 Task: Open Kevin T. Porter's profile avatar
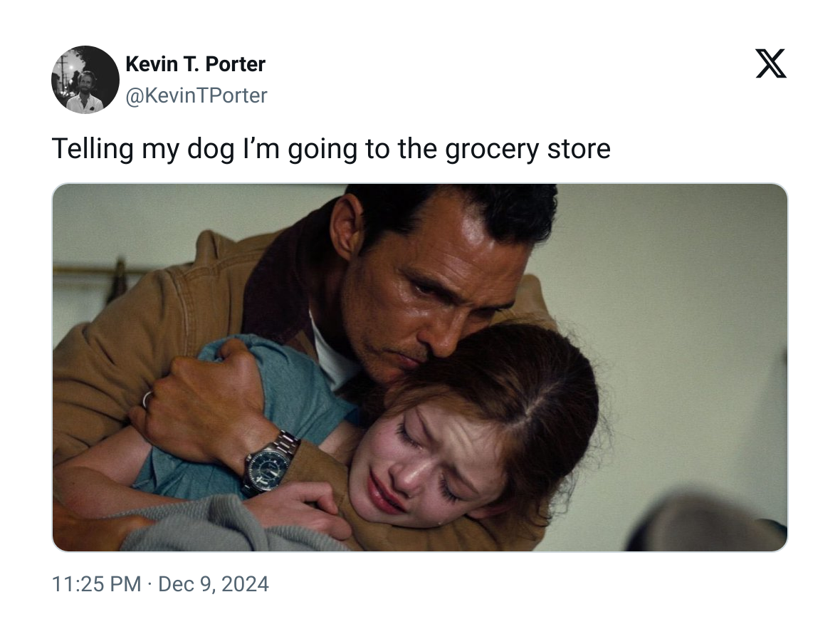click(x=85, y=79)
